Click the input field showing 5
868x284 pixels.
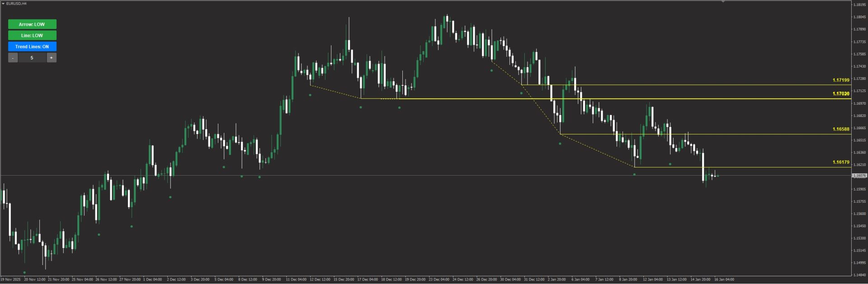coord(32,58)
